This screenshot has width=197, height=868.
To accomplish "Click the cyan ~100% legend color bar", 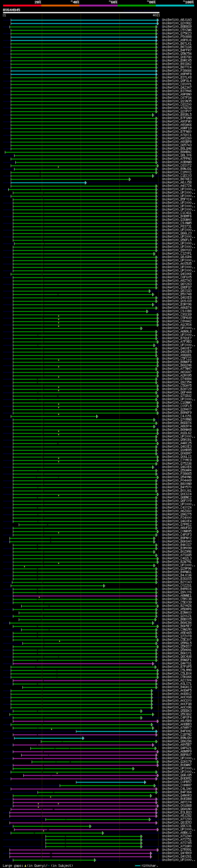I will point(175,6).
